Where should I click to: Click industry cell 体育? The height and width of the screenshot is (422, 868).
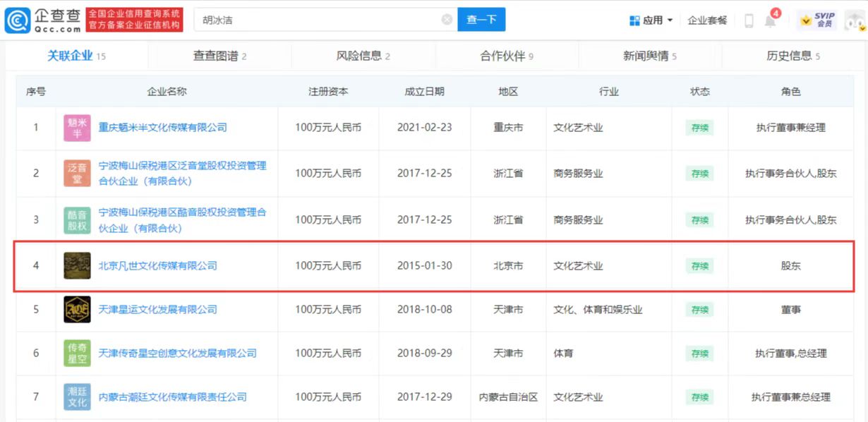(563, 353)
